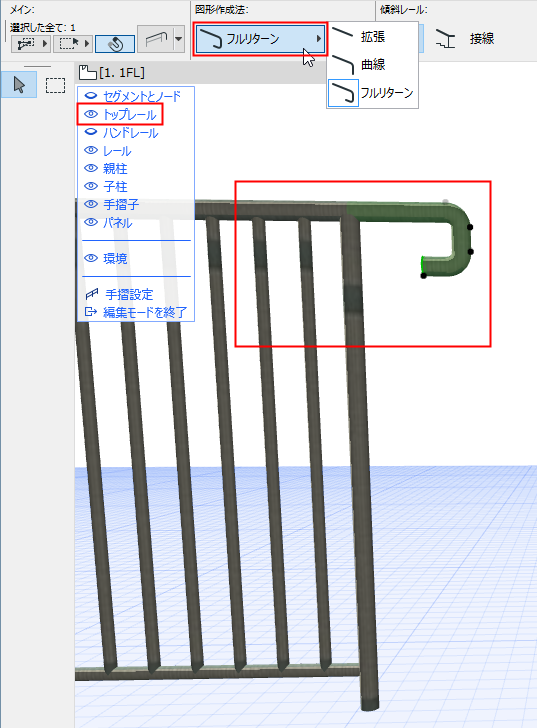
Task: Choose 拡張 from the geometry popup
Action: pyautogui.click(x=373, y=36)
